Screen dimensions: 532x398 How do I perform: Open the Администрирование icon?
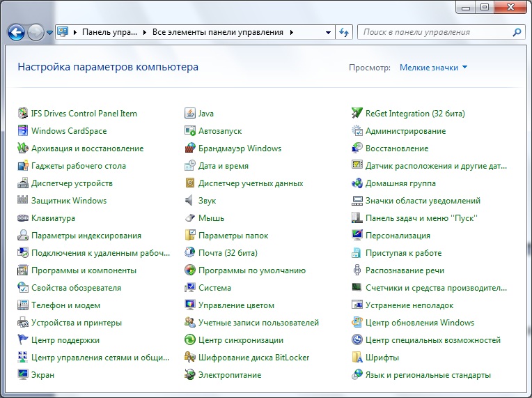pos(357,131)
